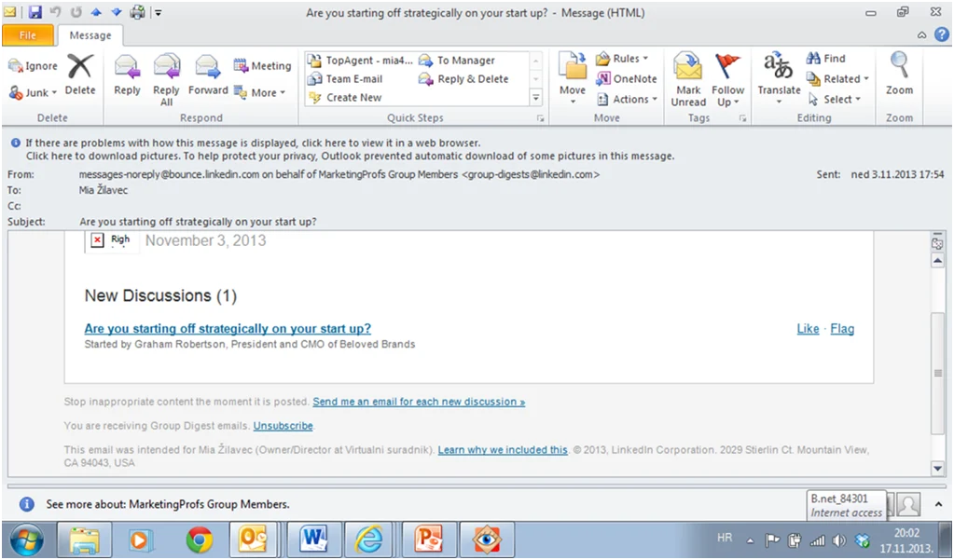Open the Related dropdown
Viewport: 954px width, 560px height.
837,78
